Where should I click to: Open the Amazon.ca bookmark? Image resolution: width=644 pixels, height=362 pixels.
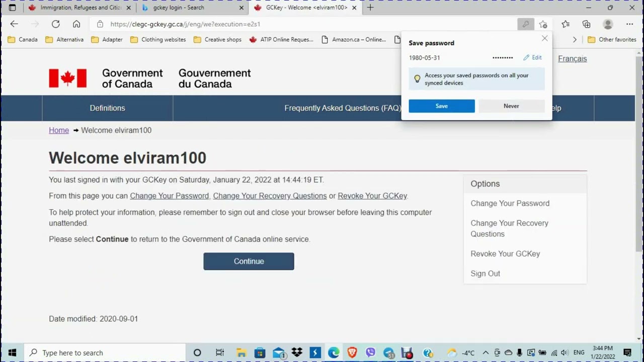[x=354, y=39]
